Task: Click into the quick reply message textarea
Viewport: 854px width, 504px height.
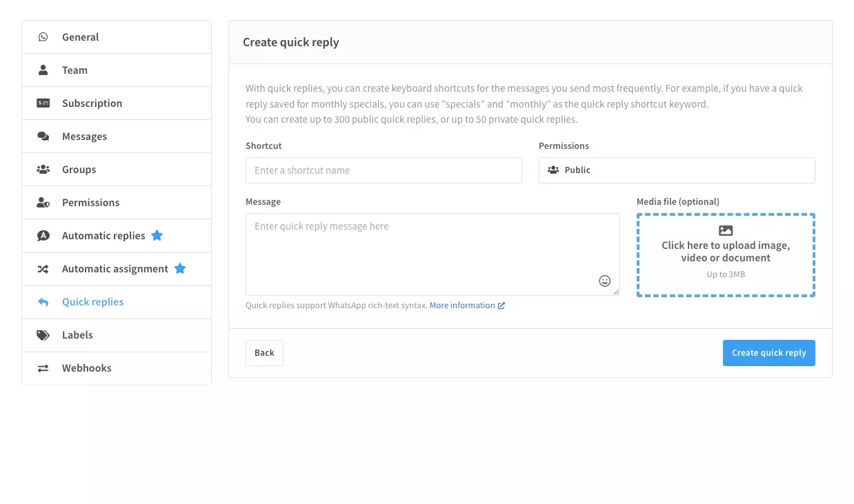Action: click(433, 254)
